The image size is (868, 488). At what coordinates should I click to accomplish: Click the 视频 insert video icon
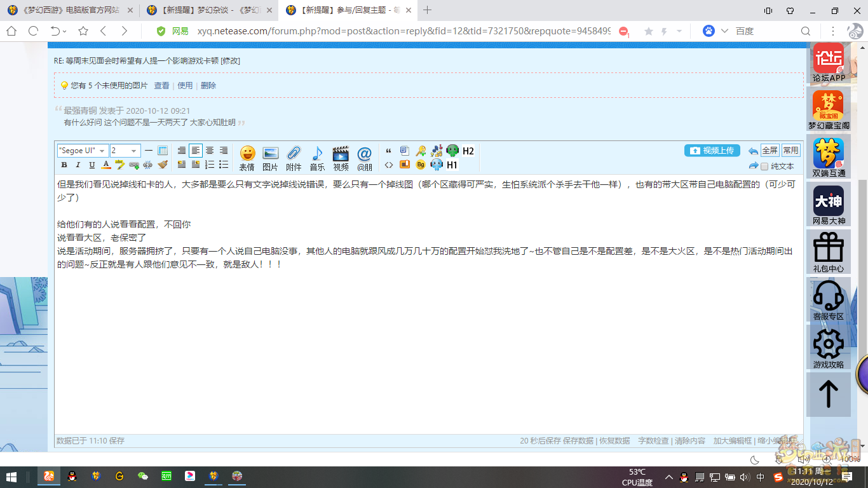(x=341, y=158)
